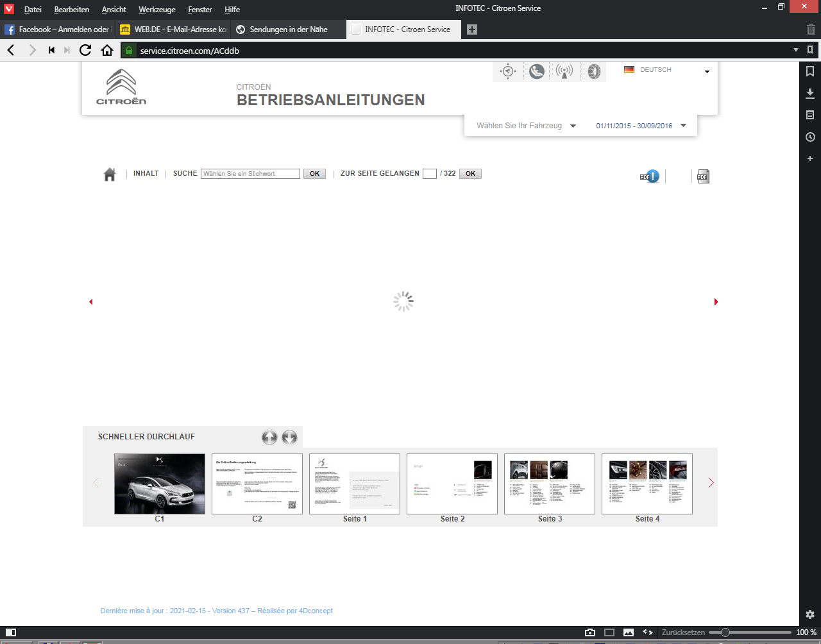Open the Datei menu

33,10
